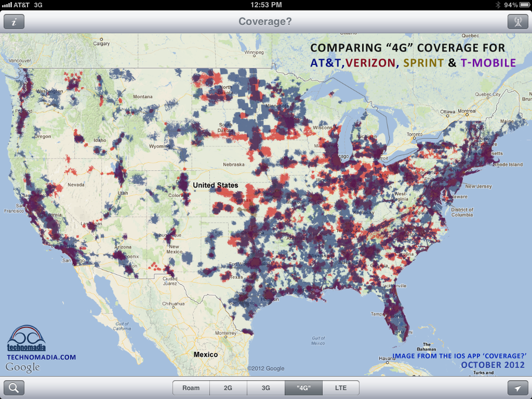This screenshot has height=399, width=532.
Task: Tap the locate-me arrow icon
Action: pos(517,388)
